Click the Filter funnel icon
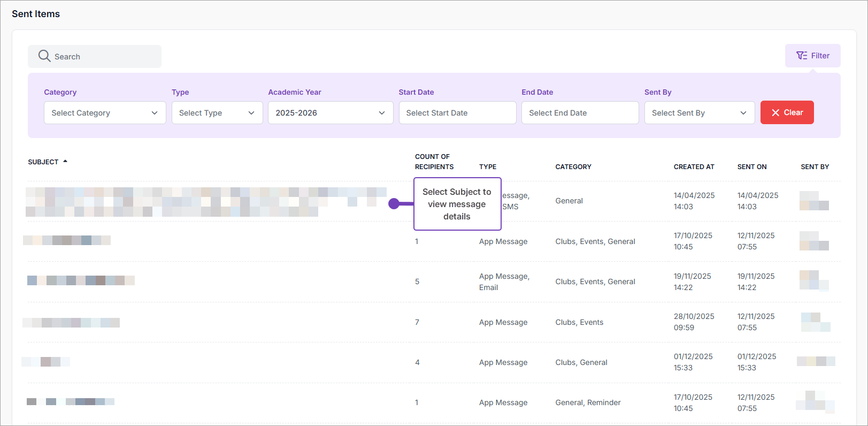This screenshot has width=868, height=426. (x=801, y=56)
